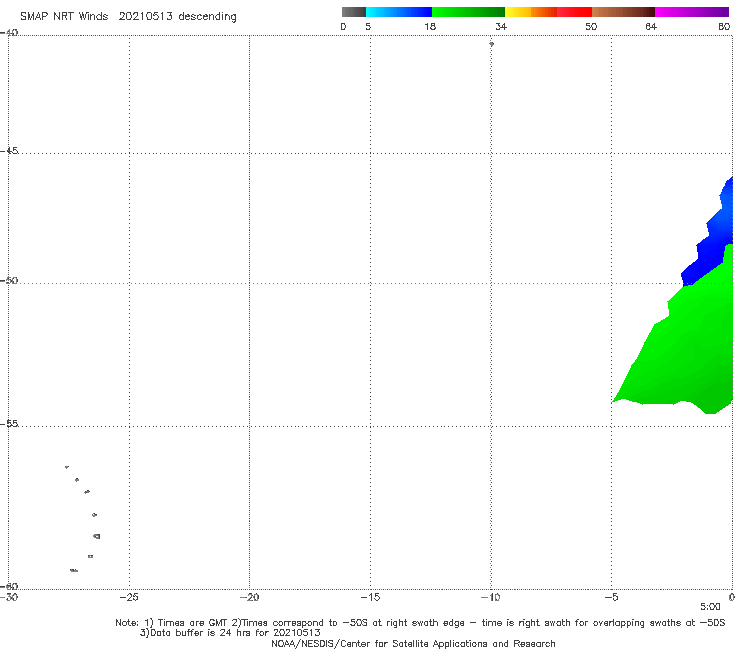The height and width of the screenshot is (650, 740).
Task: Click the 'Data buffer is 24 hrs' note
Action: pos(230,633)
